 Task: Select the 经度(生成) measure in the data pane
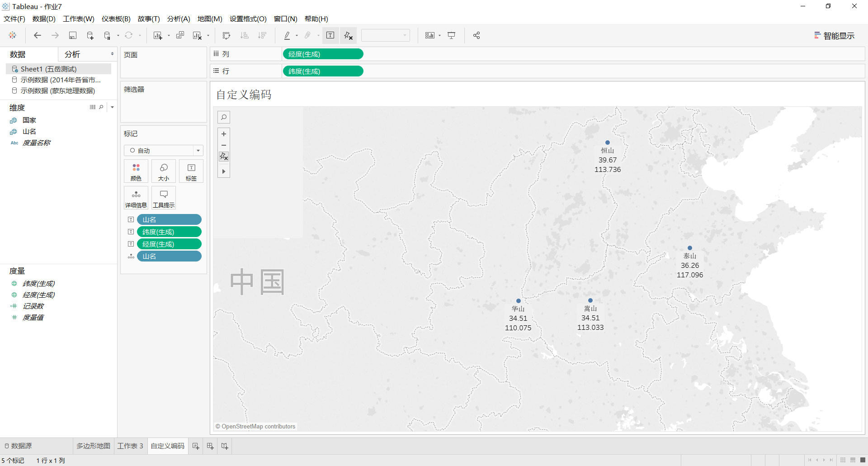pyautogui.click(x=38, y=295)
